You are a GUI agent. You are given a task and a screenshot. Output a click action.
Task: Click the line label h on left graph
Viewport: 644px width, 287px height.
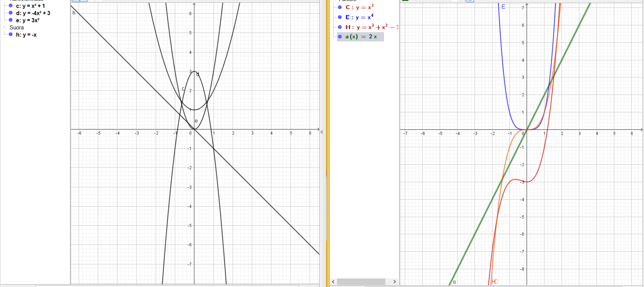point(74,13)
